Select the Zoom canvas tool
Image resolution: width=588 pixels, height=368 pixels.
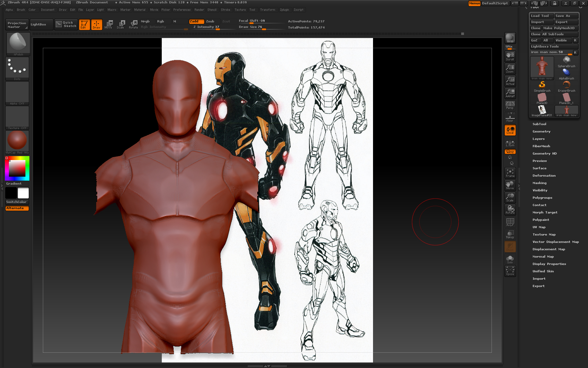[x=510, y=69]
